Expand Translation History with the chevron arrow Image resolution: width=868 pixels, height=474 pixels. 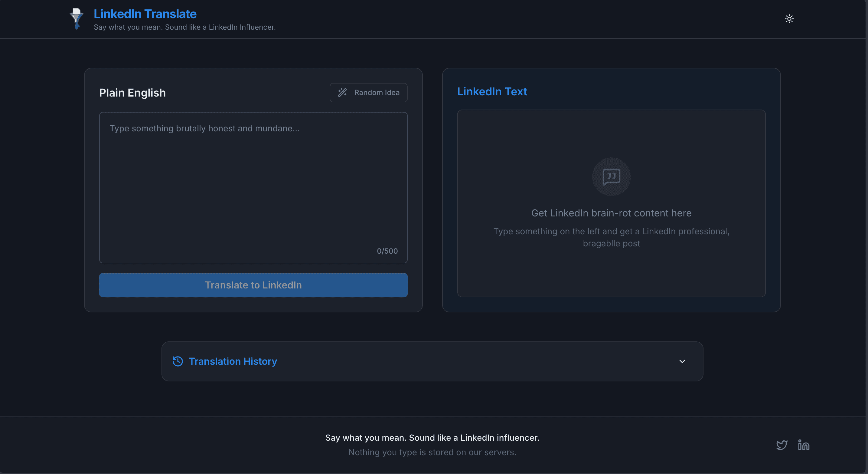point(682,361)
